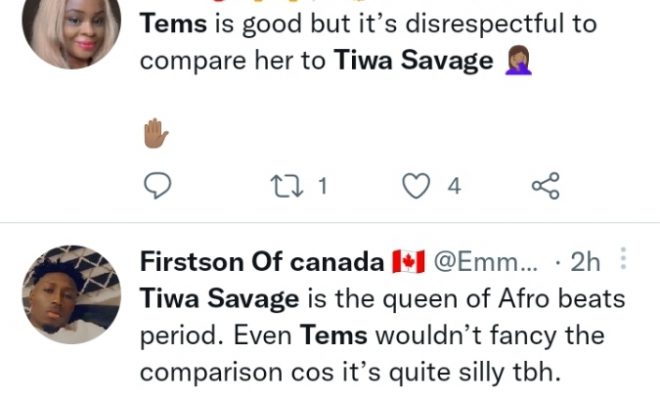Click the share icon under the tweet
The height and width of the screenshot is (400, 660).
544,185
